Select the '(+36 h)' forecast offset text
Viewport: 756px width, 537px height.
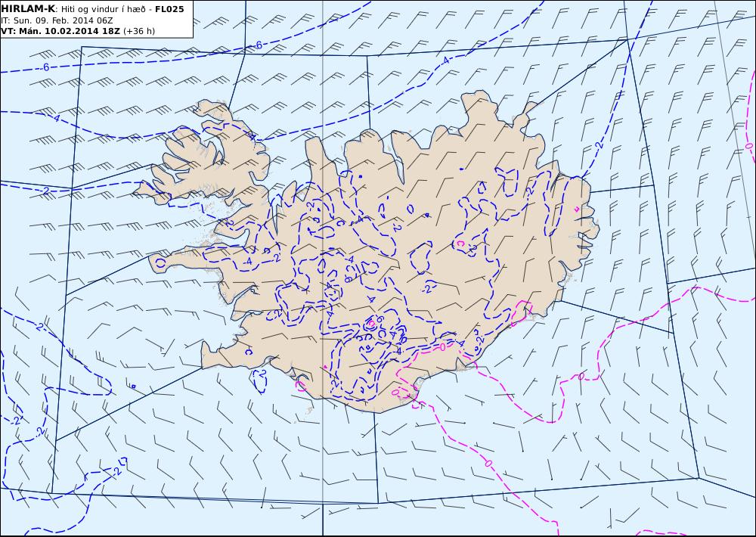pyautogui.click(x=139, y=31)
